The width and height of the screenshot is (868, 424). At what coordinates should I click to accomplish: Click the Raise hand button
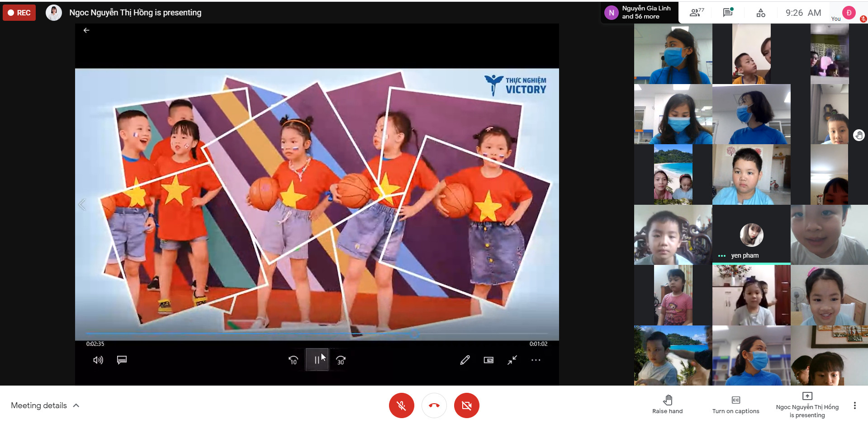(x=667, y=405)
